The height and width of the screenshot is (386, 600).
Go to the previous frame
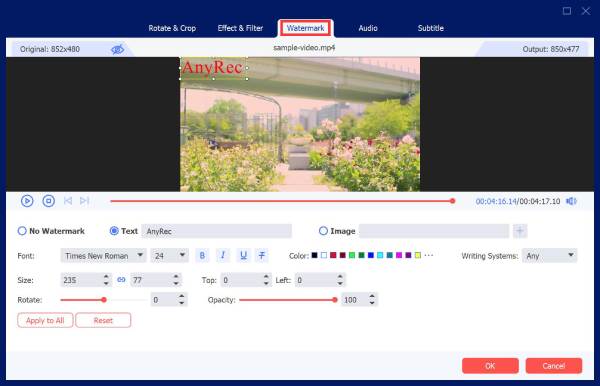tap(68, 201)
